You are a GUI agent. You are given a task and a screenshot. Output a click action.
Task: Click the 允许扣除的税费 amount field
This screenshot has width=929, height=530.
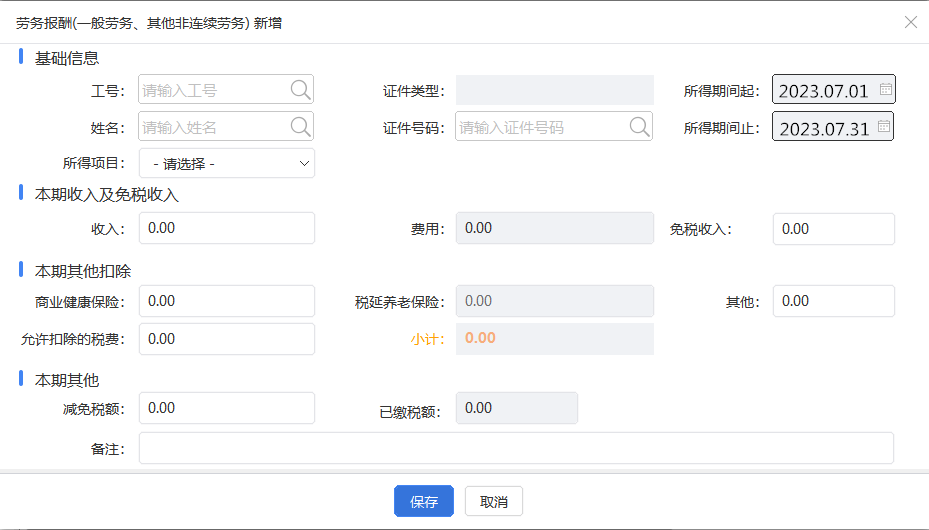tap(227, 339)
